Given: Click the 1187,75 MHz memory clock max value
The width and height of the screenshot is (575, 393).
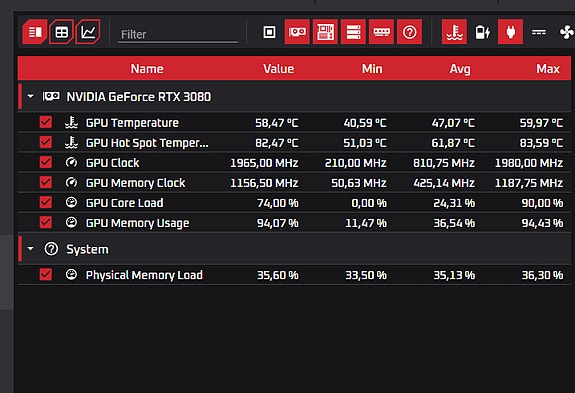Looking at the screenshot, I should 529,183.
